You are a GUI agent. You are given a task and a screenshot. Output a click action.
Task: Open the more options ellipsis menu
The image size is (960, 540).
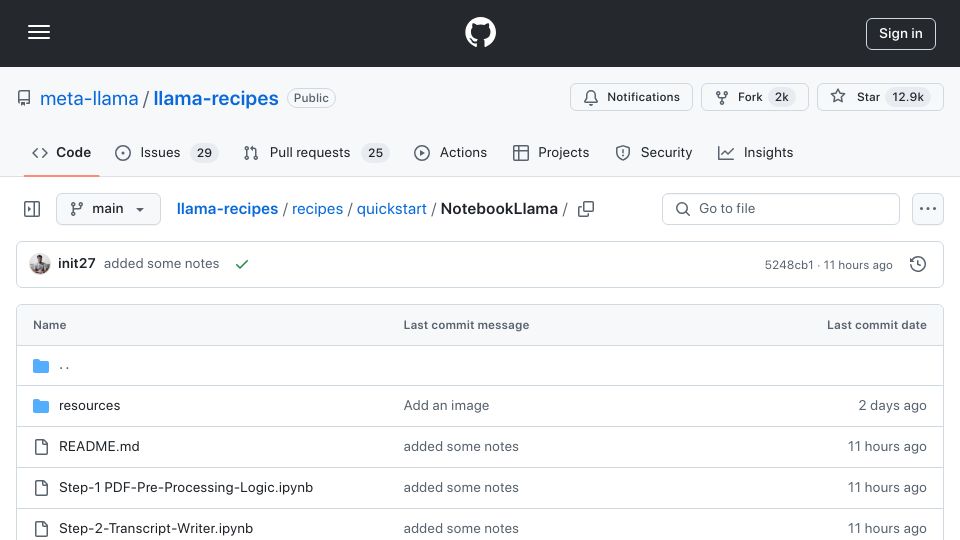click(928, 209)
